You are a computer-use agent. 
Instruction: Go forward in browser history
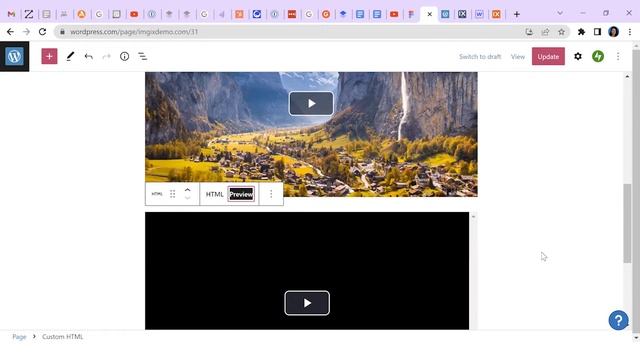(26, 31)
